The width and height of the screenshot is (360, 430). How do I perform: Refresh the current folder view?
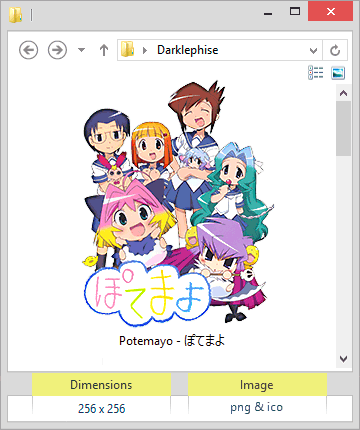pyautogui.click(x=335, y=50)
